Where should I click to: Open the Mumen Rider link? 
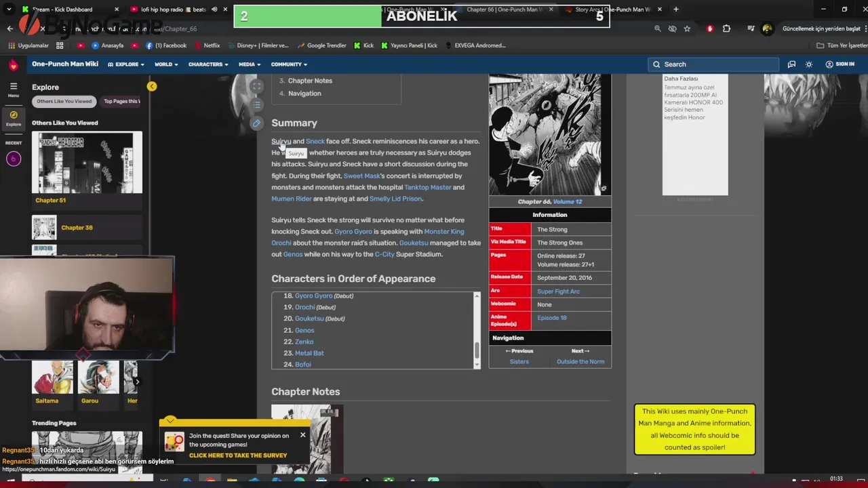click(292, 199)
